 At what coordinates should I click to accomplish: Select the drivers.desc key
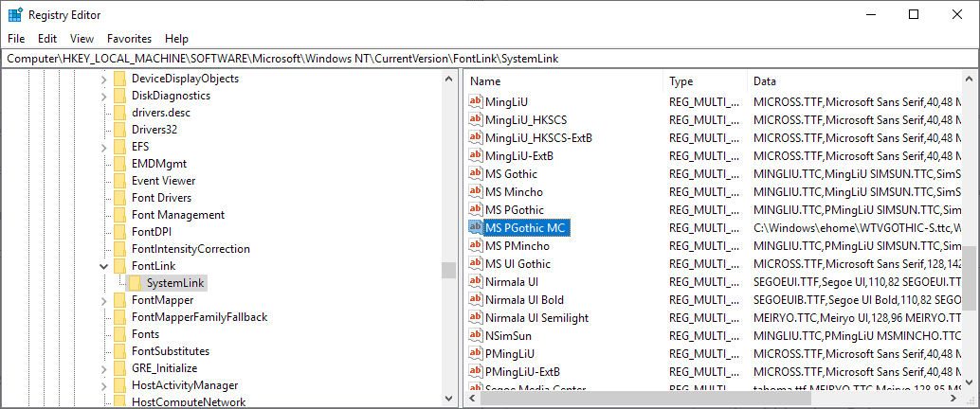point(160,113)
